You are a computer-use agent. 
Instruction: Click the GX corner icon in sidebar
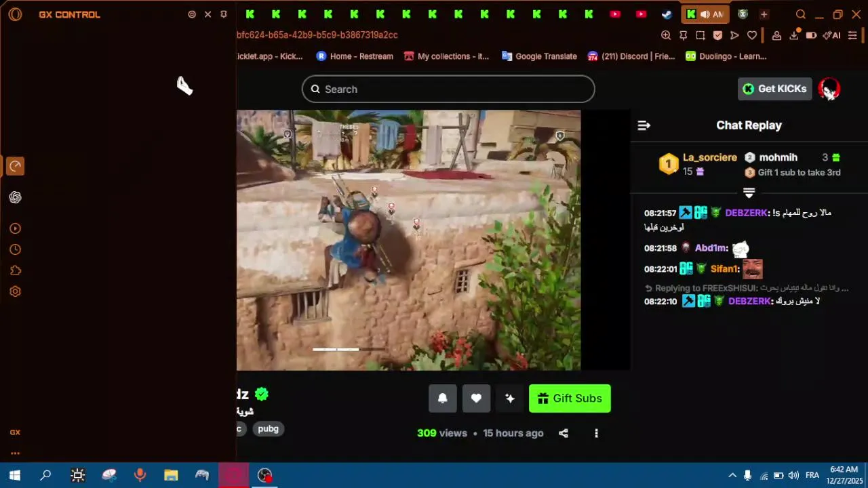tap(15, 432)
